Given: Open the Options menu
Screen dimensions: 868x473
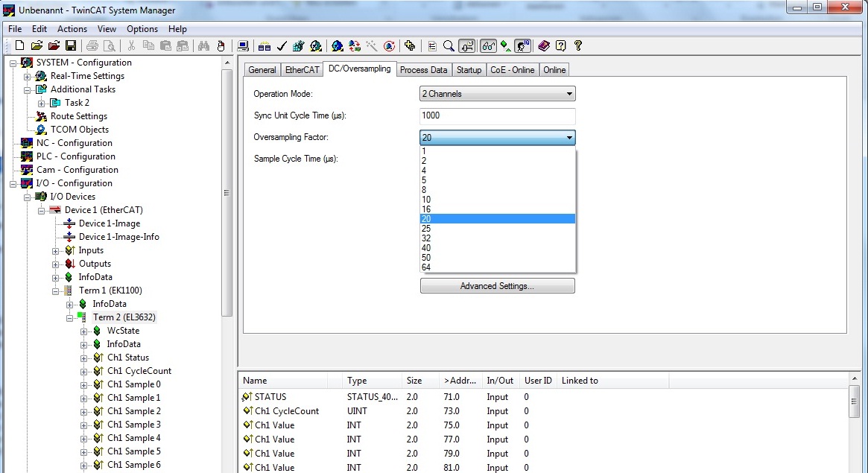Looking at the screenshot, I should coord(142,28).
